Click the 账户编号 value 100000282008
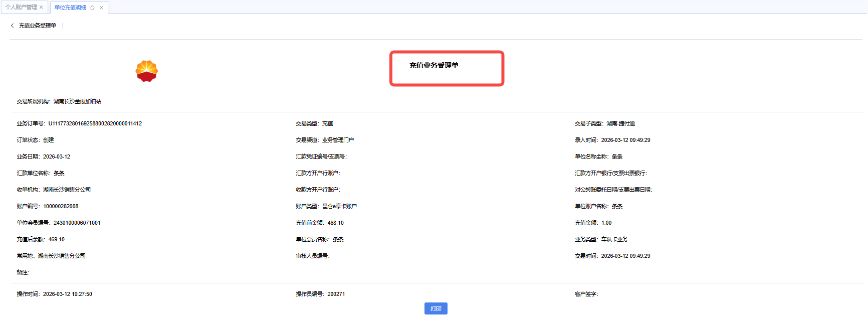 (x=61, y=206)
